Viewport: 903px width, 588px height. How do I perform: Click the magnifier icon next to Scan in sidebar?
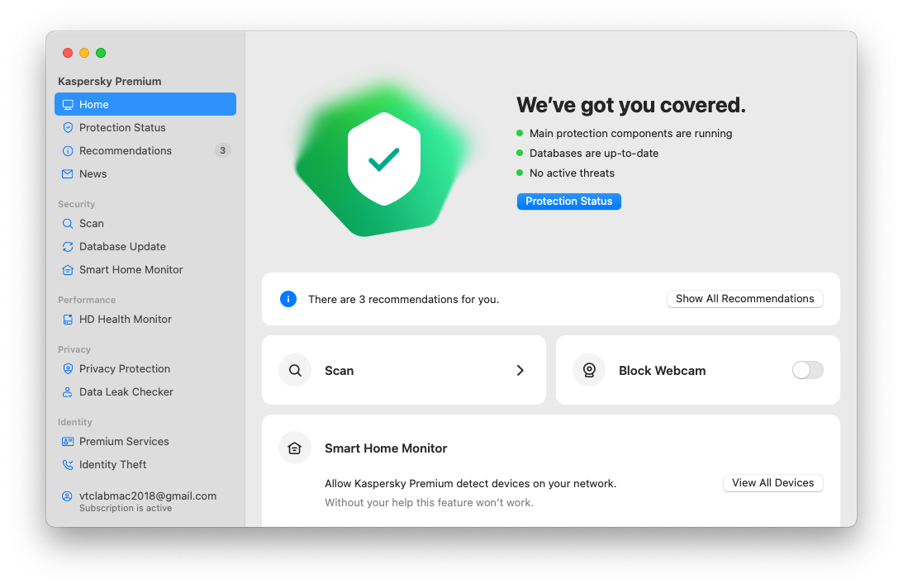pos(68,224)
